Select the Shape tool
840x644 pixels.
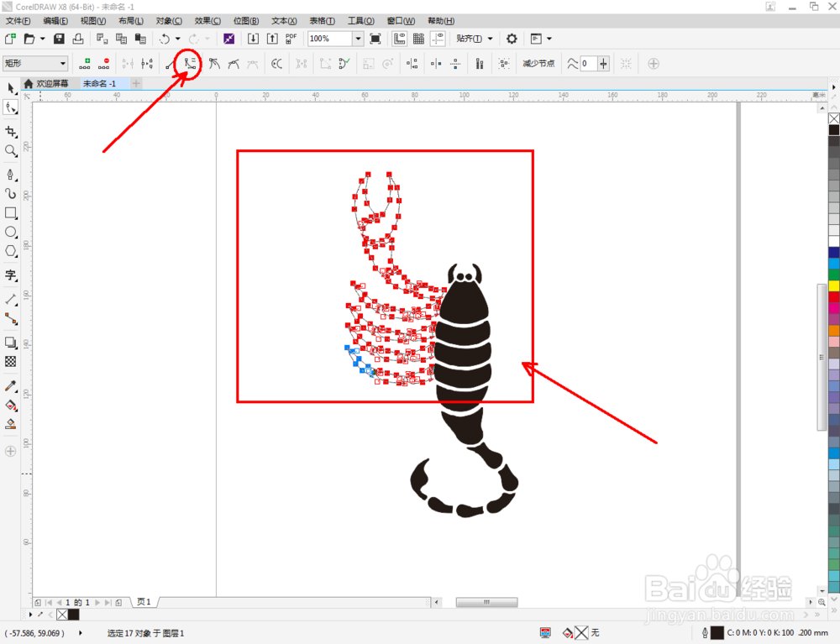point(11,107)
